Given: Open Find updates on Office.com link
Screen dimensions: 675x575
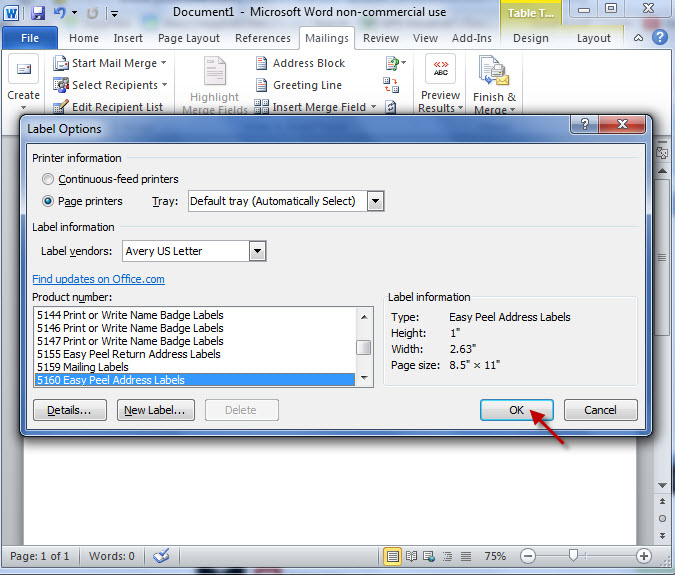Looking at the screenshot, I should point(98,279).
